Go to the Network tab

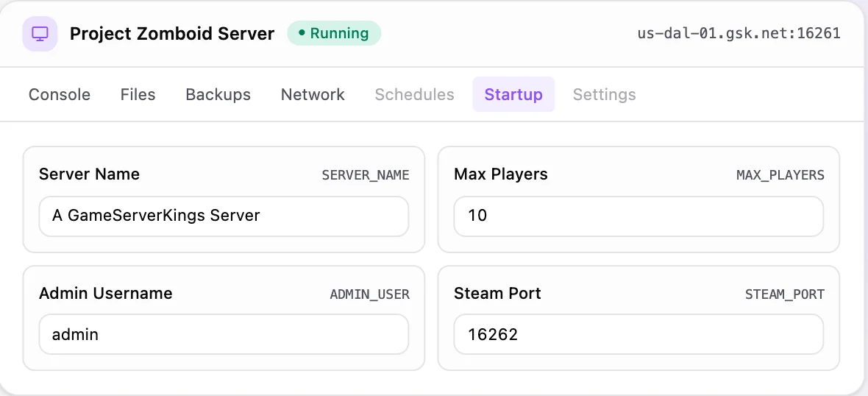point(313,94)
